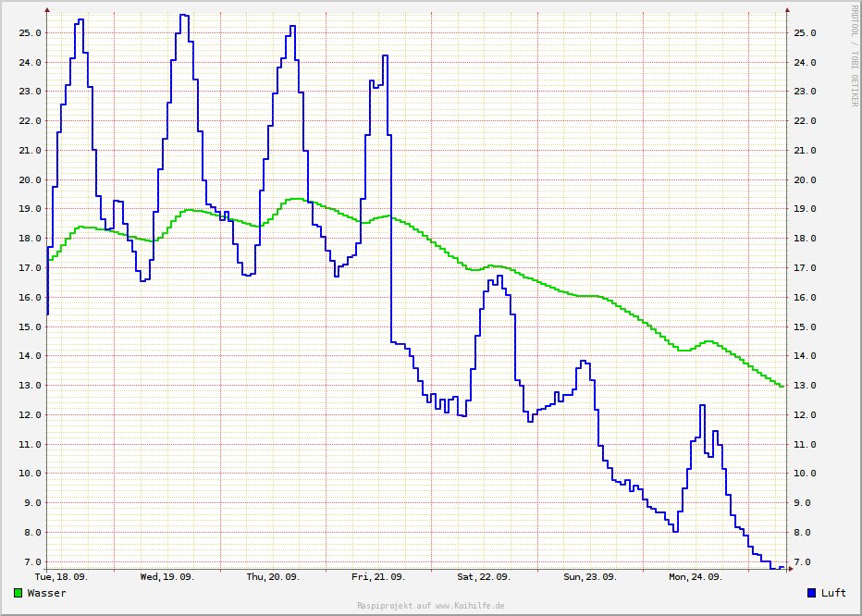Click the red arrow atop left axis
The image size is (862, 616).
[x=47, y=9]
